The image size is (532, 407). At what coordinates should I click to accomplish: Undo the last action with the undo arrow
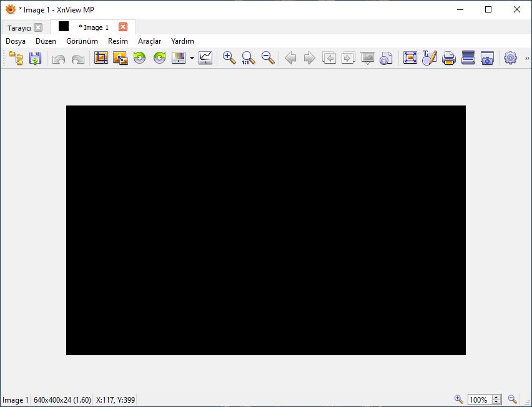click(58, 59)
